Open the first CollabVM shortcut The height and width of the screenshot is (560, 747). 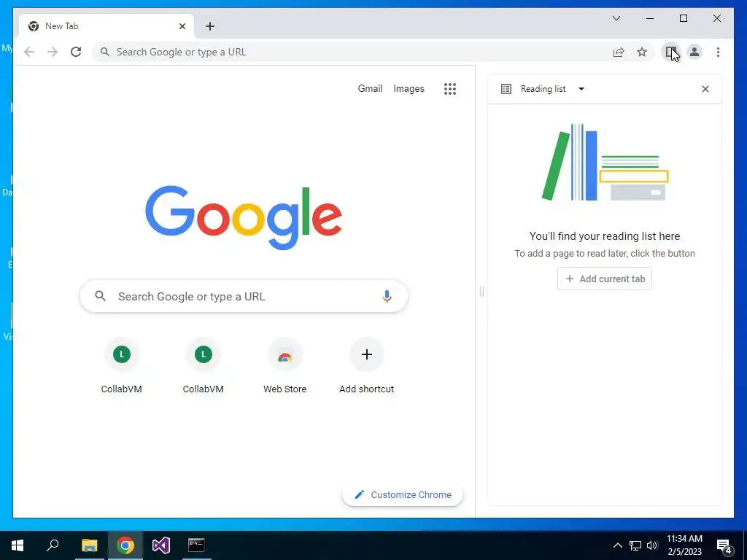(122, 366)
